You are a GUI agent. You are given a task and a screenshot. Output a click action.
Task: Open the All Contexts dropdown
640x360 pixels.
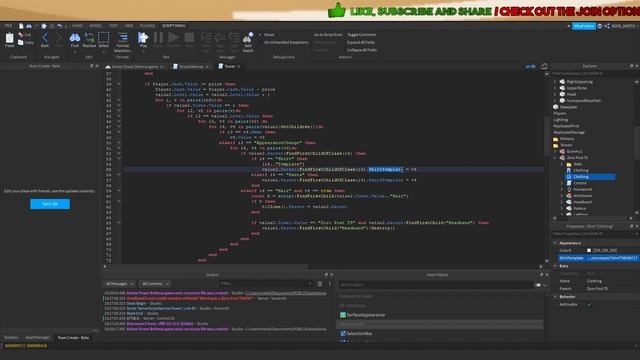point(155,284)
